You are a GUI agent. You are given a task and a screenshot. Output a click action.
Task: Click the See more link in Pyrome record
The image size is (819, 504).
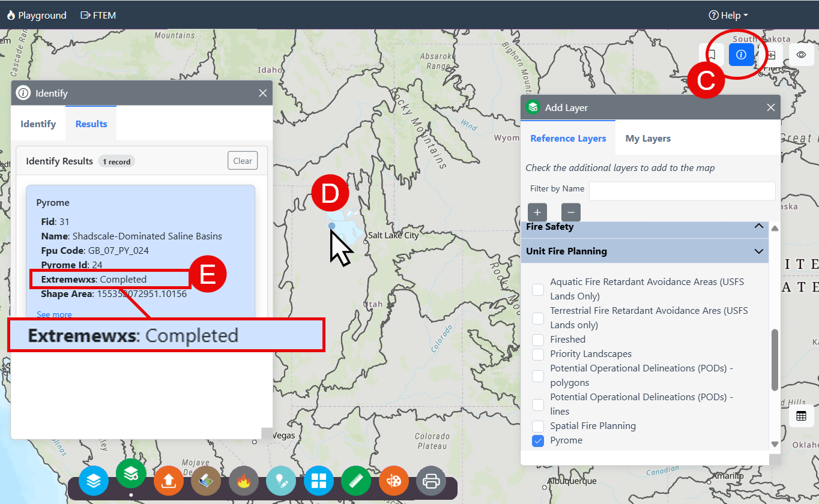click(54, 314)
